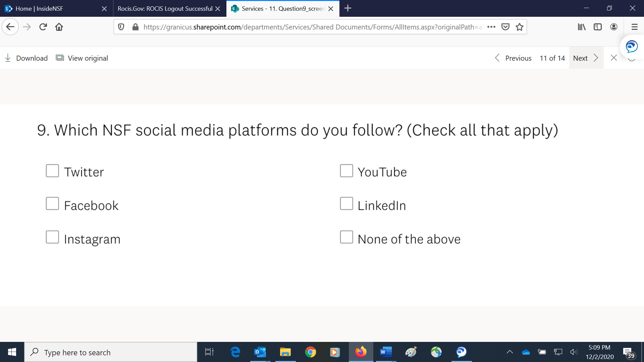Check the YouTube checkbox
Screen dimensions: 644x362
(x=346, y=171)
